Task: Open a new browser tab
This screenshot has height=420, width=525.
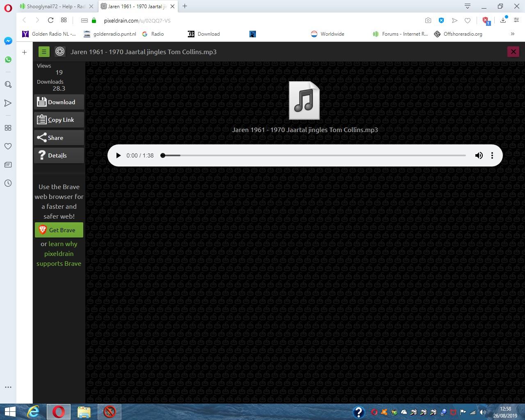Action: (185, 6)
